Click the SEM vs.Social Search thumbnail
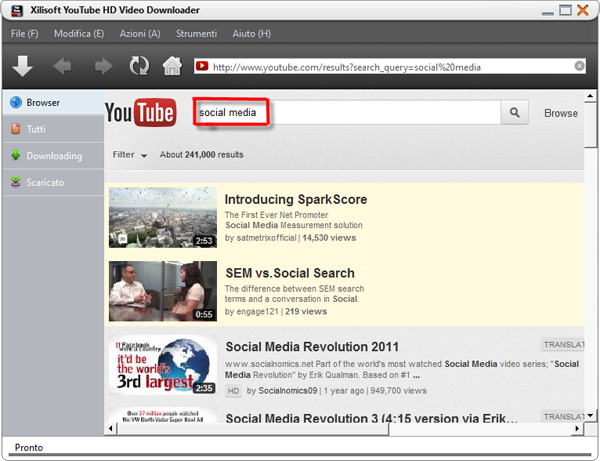Screen dimensions: 600x461 (163, 291)
